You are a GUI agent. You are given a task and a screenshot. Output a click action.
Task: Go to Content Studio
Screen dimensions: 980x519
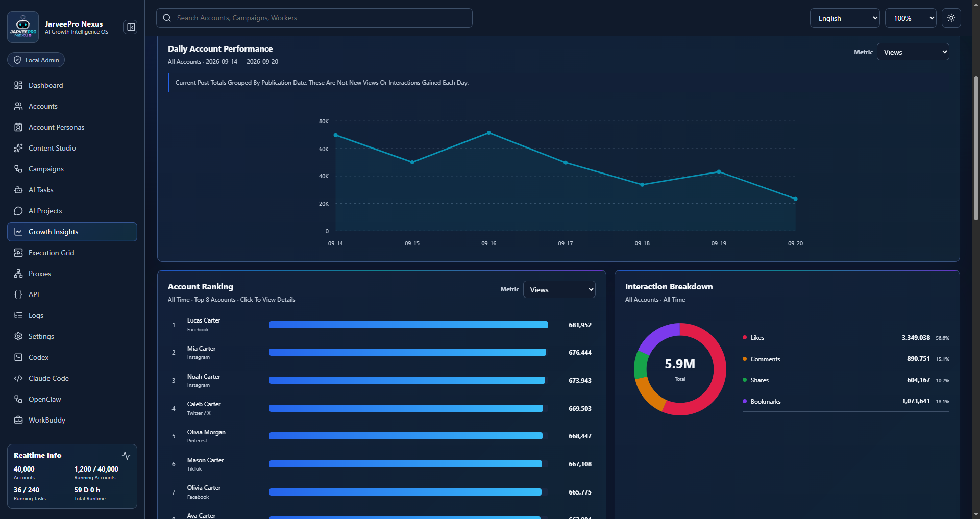(x=72, y=148)
